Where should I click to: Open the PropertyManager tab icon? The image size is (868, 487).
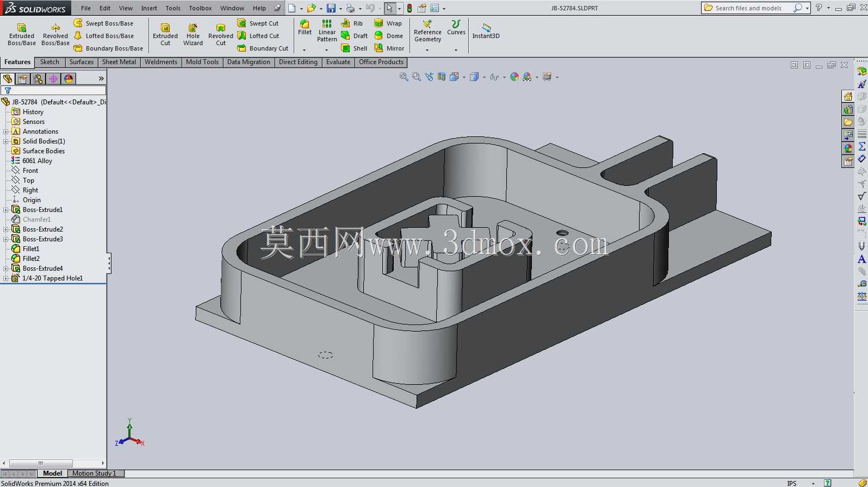pos(23,79)
